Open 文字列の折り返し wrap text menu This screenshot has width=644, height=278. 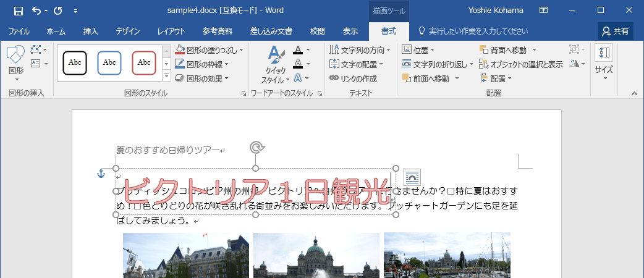click(438, 64)
